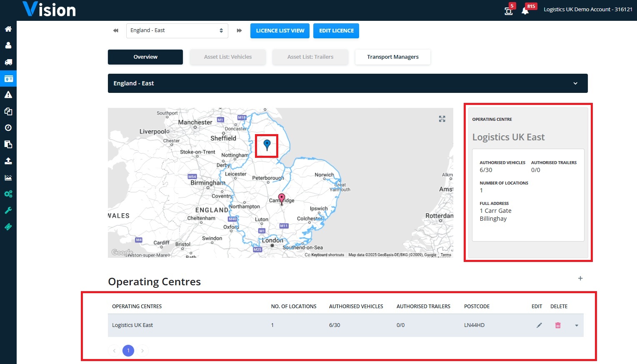Viewport: 637px width, 364px height.
Task: Click the plus icon to add operating centre
Action: click(x=580, y=278)
